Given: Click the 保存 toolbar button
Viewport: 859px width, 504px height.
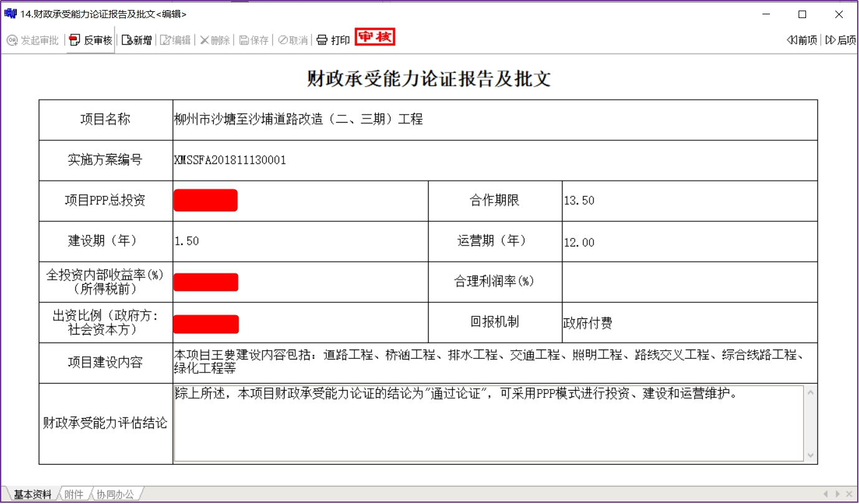Looking at the screenshot, I should (x=254, y=40).
